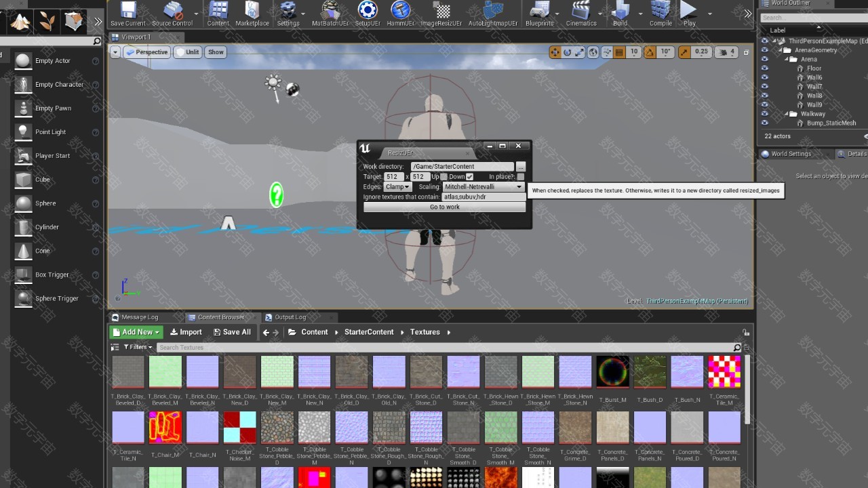Open the Cinematics toolbar icon
Screen dimensions: 868x488
580,13
